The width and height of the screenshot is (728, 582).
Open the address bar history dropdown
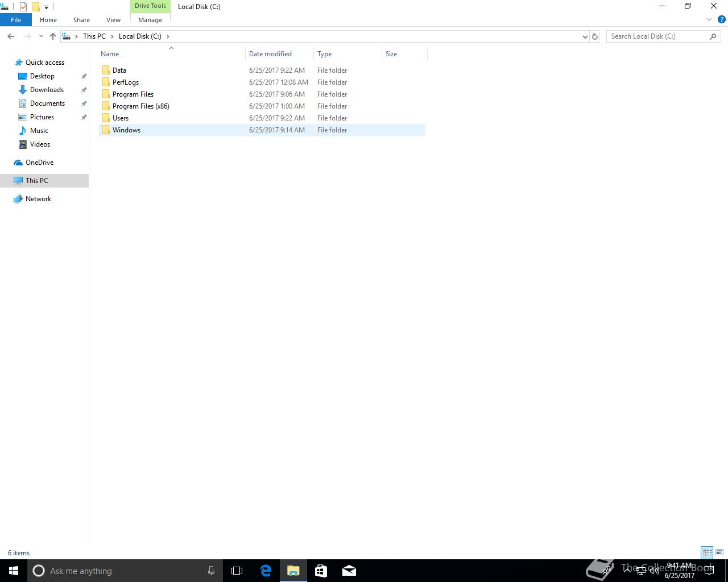tap(585, 36)
